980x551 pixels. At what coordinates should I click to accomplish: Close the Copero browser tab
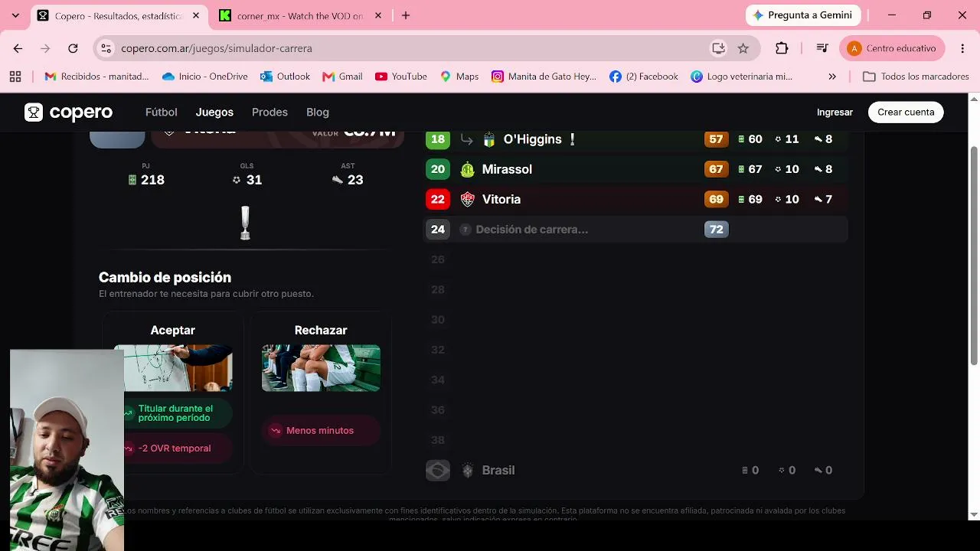point(196,15)
